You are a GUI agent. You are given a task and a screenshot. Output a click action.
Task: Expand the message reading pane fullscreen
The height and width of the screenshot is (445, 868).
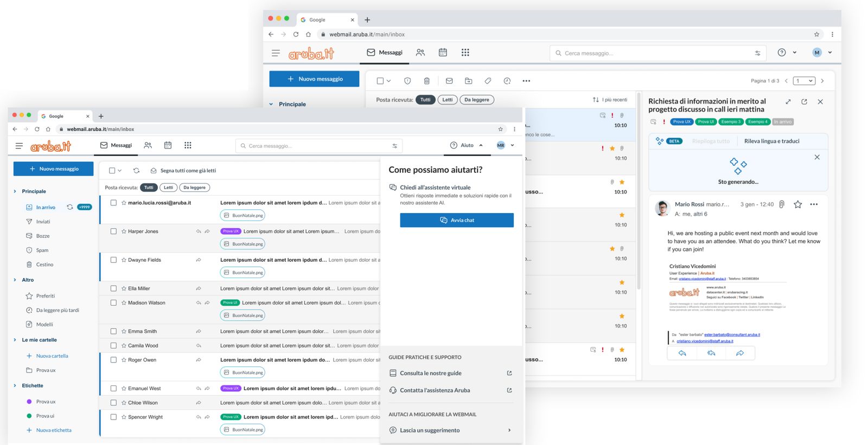click(x=788, y=102)
